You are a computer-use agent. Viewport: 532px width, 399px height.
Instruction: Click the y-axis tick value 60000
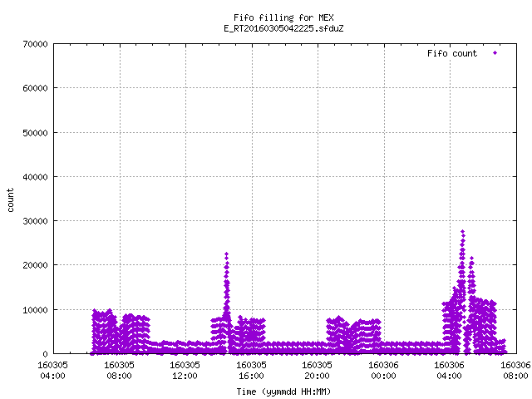(35, 88)
